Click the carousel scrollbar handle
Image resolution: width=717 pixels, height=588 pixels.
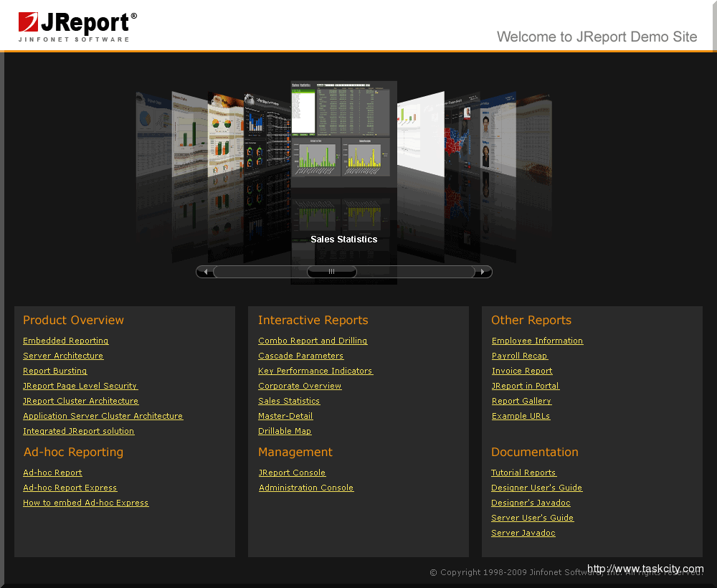pos(331,272)
